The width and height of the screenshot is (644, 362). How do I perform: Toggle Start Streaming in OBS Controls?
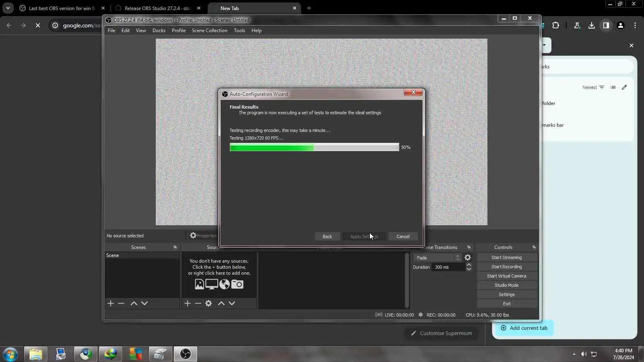pyautogui.click(x=507, y=257)
